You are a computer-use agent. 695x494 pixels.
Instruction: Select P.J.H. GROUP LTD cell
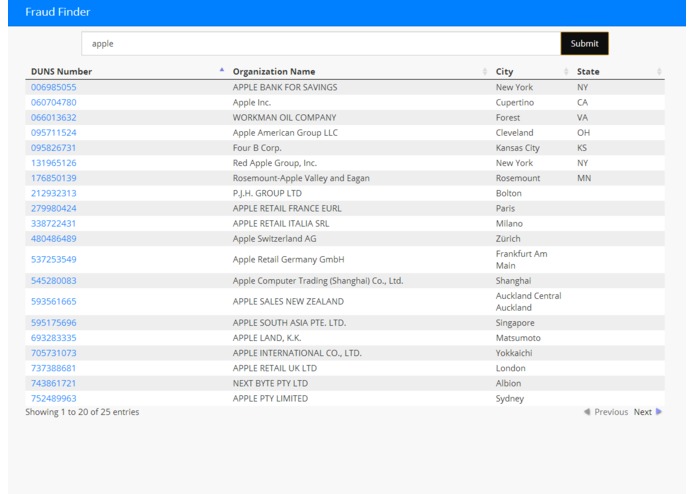click(267, 193)
